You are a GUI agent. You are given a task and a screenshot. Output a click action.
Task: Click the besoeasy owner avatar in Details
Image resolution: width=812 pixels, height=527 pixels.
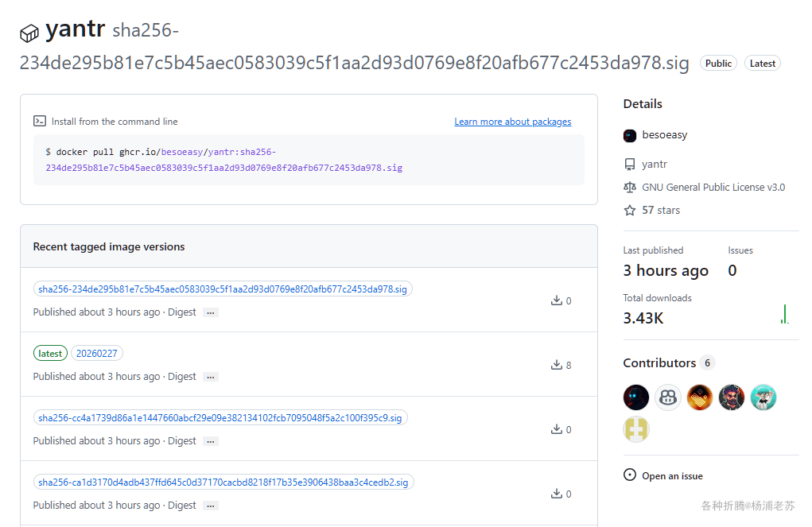[x=630, y=135]
